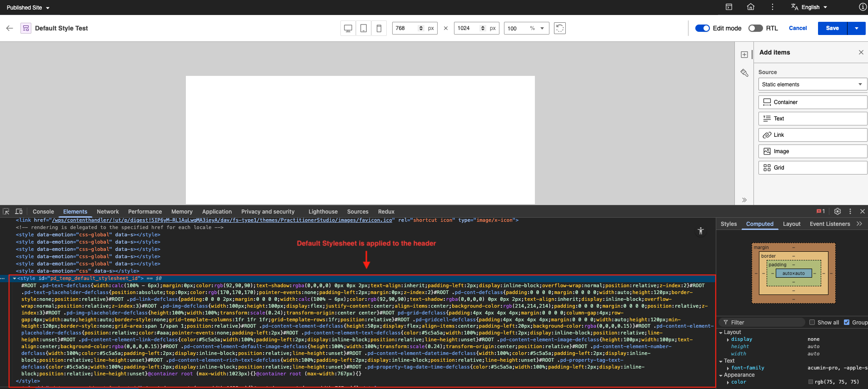Click the back arrow beside Default Style Test
Viewport: 868px width, 389px height.
coord(10,28)
